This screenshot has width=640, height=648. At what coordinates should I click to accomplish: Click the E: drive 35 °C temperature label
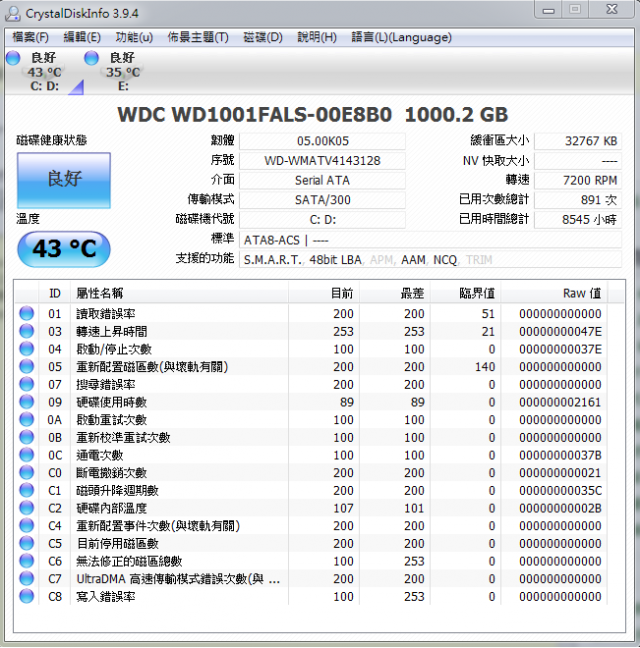[x=123, y=72]
